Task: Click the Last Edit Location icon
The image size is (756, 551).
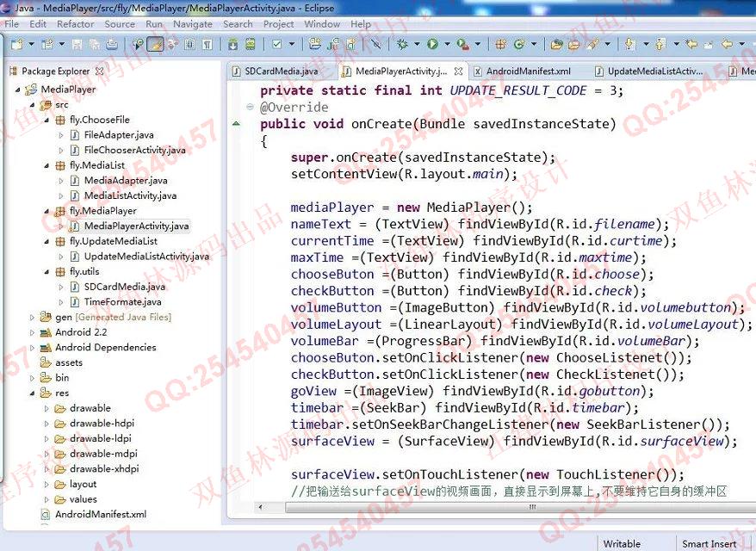Action: pos(692,45)
